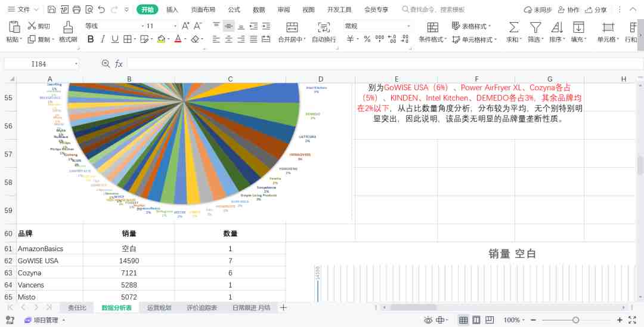Click the 未同步 sync status button

[538, 10]
